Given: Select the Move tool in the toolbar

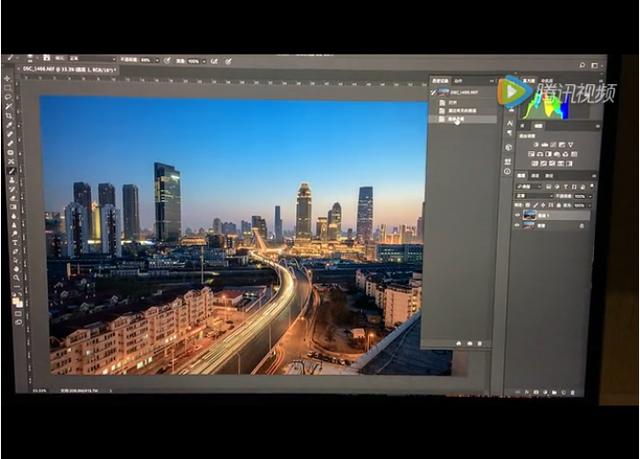Looking at the screenshot, I should (7, 78).
